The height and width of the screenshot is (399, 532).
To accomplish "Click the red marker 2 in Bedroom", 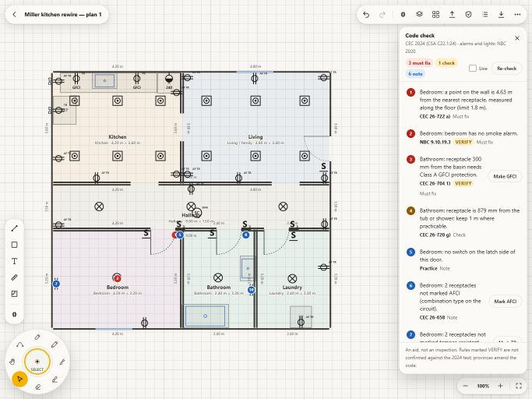I will pyautogui.click(x=117, y=278).
